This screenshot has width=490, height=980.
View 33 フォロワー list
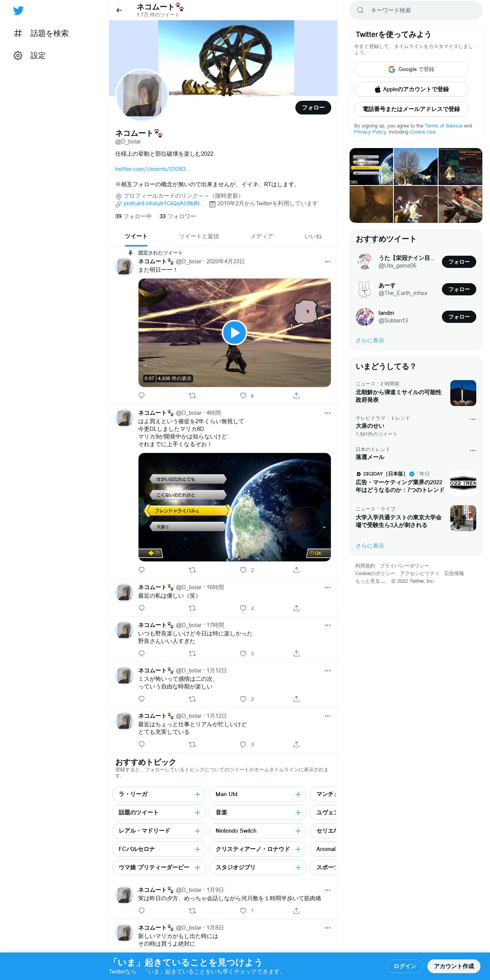(177, 216)
